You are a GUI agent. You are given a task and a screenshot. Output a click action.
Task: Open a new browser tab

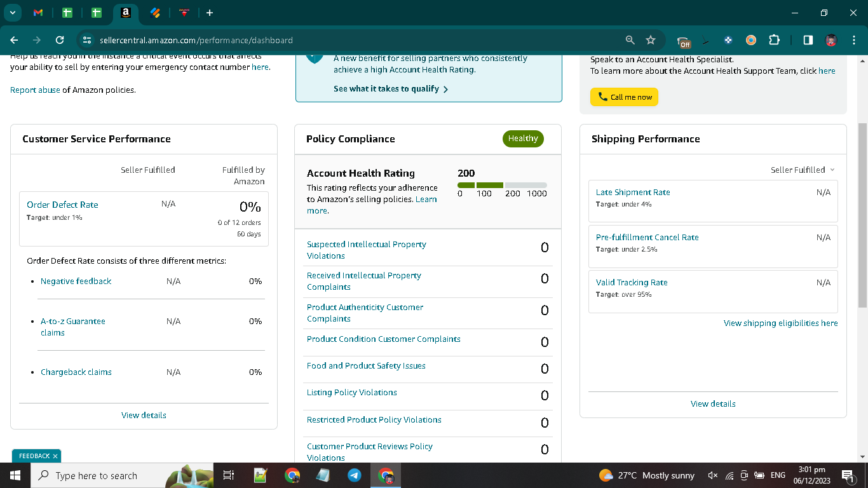coord(210,13)
